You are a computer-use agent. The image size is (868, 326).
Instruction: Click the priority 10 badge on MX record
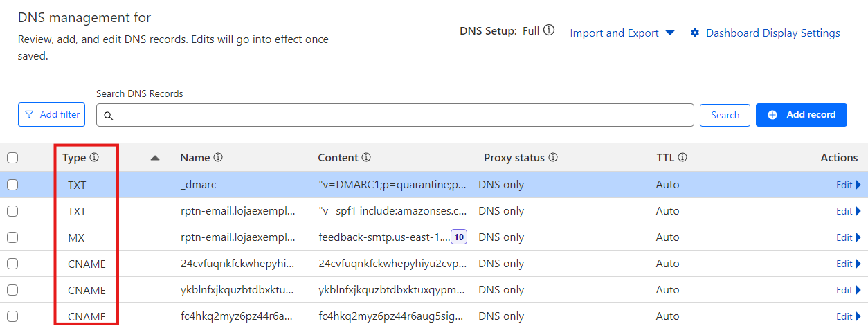tap(459, 237)
